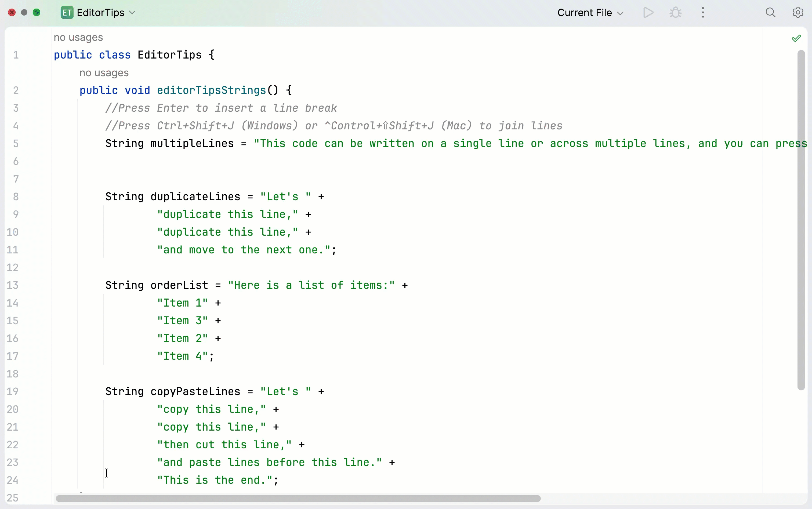Click the copyPasteLines variable name
The width and height of the screenshot is (812, 509).
(x=195, y=391)
